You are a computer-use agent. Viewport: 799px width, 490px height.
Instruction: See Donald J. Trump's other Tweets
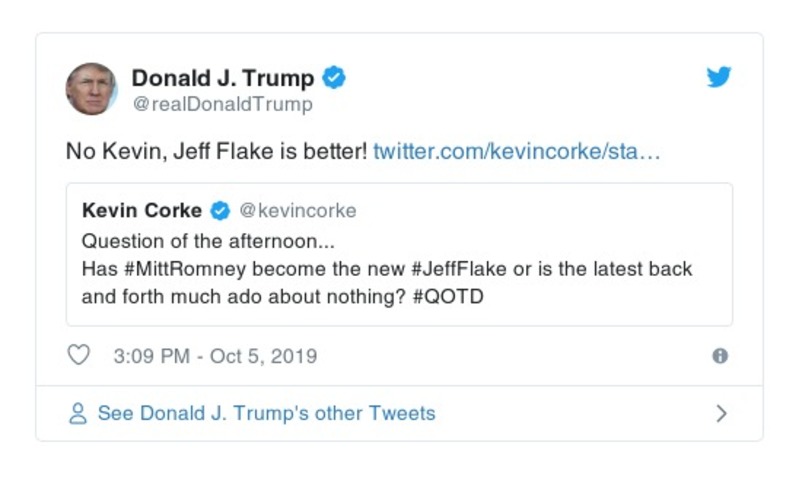point(266,413)
